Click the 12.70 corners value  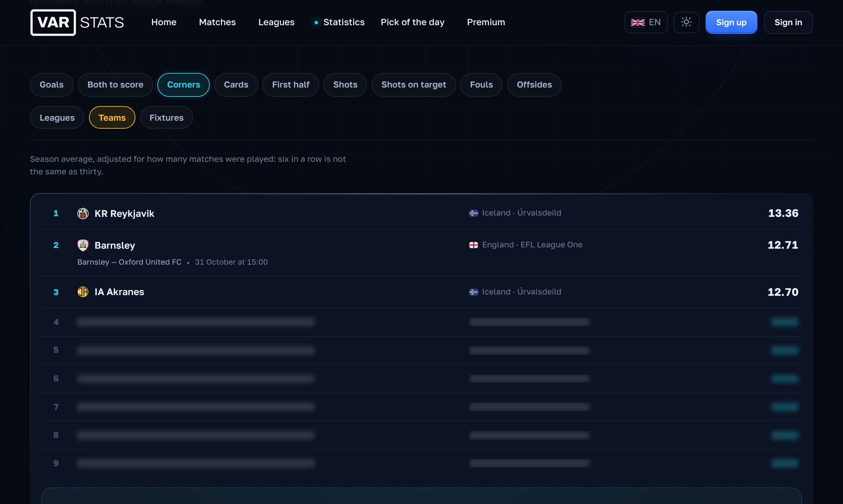(x=783, y=292)
